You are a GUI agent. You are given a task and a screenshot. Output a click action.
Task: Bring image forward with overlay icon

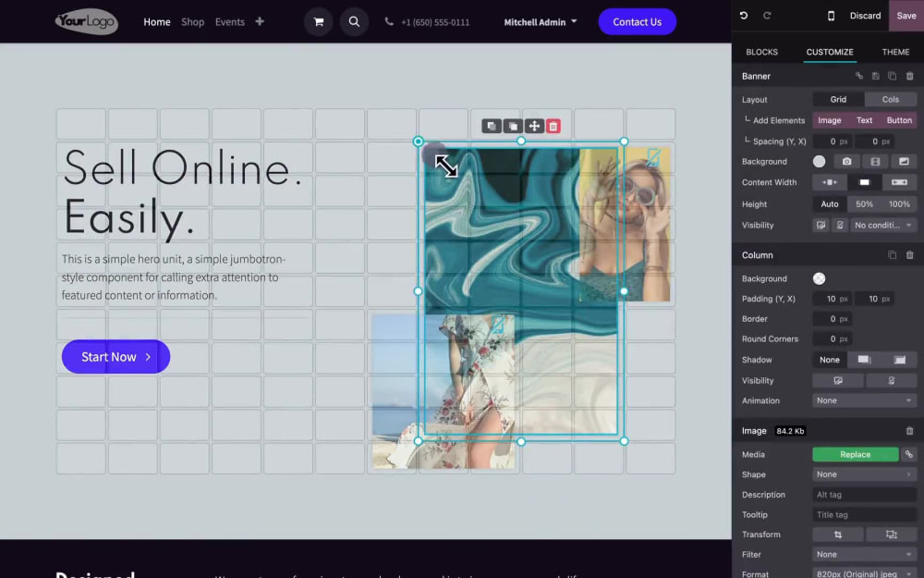pyautogui.click(x=513, y=126)
